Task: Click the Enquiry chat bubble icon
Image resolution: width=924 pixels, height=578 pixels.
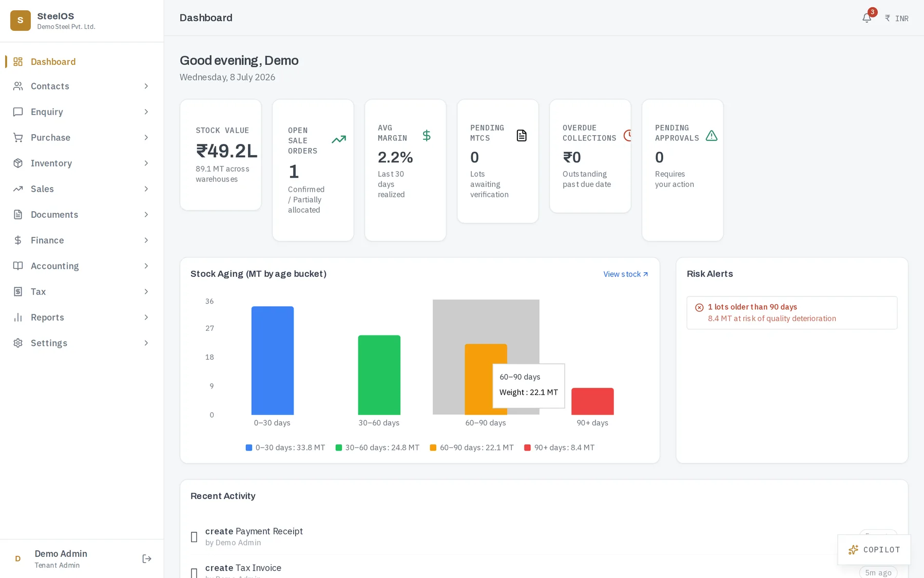Action: pos(18,112)
